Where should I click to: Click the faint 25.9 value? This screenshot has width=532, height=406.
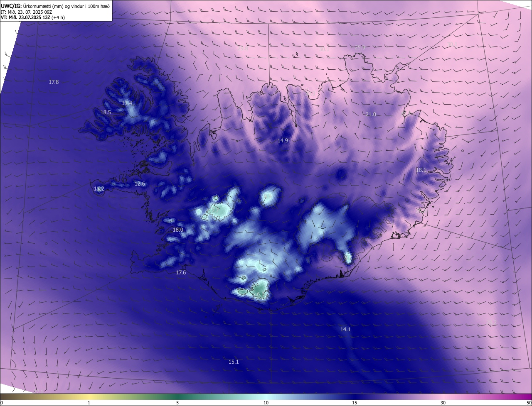tap(360, 48)
